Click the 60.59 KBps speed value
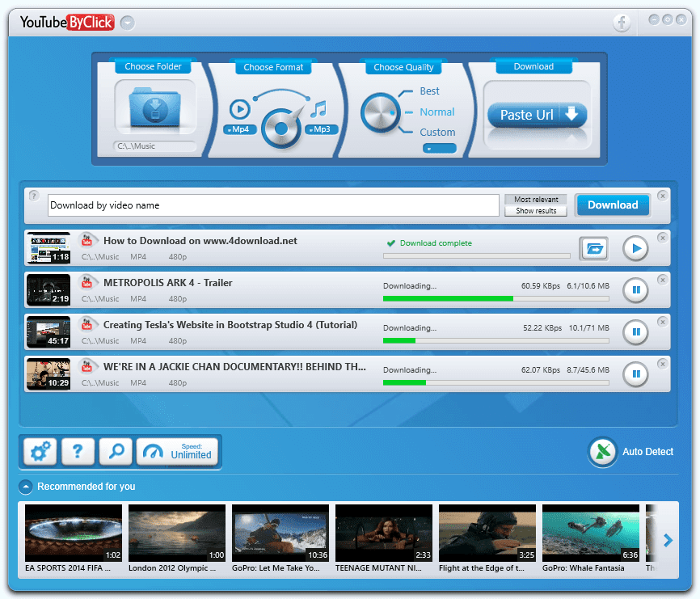This screenshot has height=599, width=700. tap(540, 285)
